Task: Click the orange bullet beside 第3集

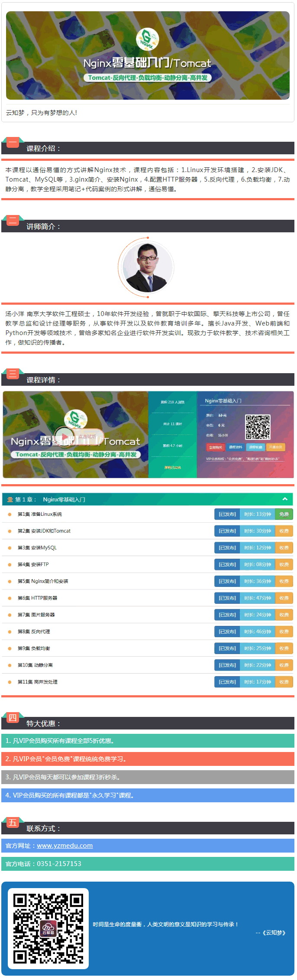Action: (x=10, y=548)
